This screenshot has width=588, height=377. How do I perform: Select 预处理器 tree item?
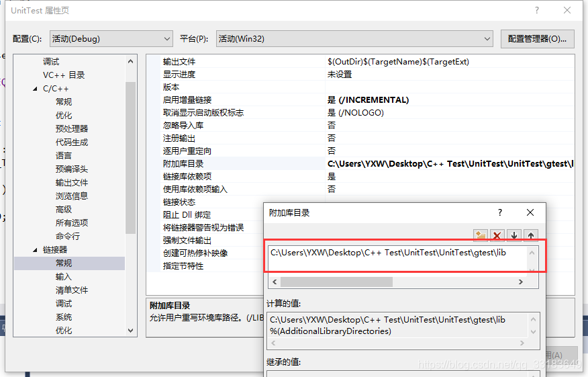[x=72, y=129]
